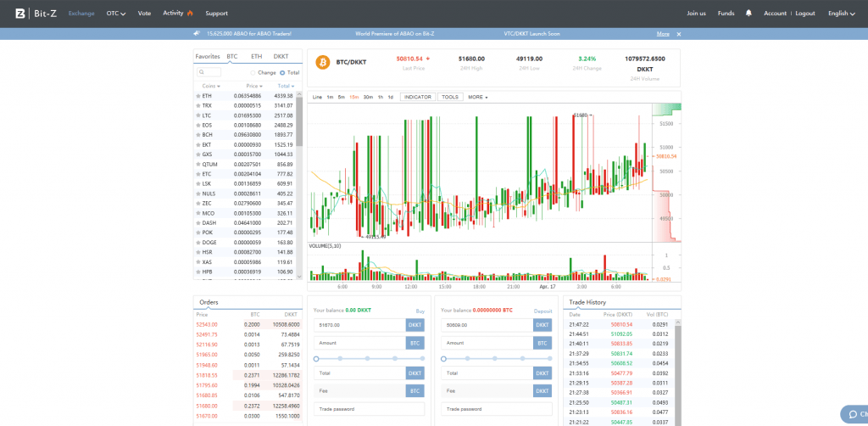Favorite the HSR coin star
This screenshot has width=868, height=426.
click(198, 252)
